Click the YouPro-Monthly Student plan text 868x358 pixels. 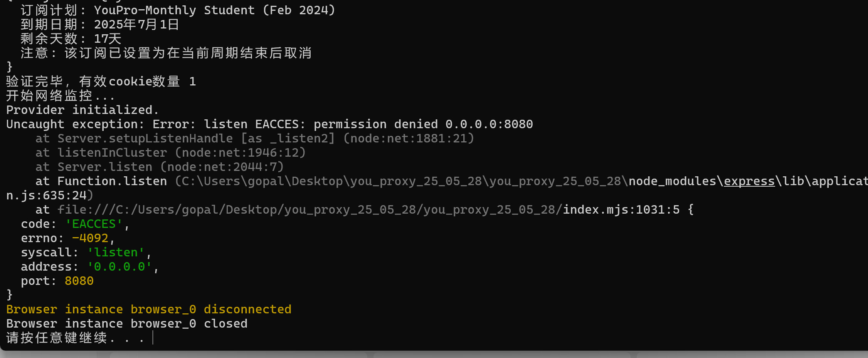coord(214,10)
